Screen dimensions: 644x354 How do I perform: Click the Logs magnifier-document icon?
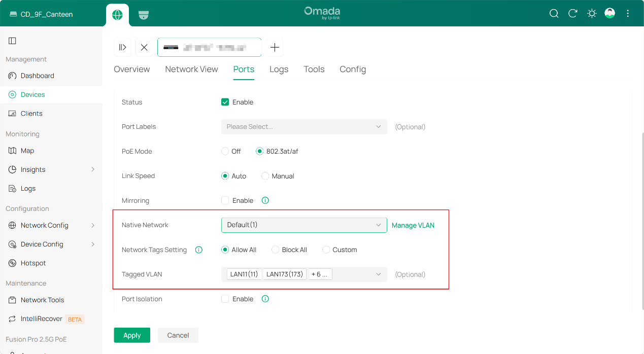[13, 189]
